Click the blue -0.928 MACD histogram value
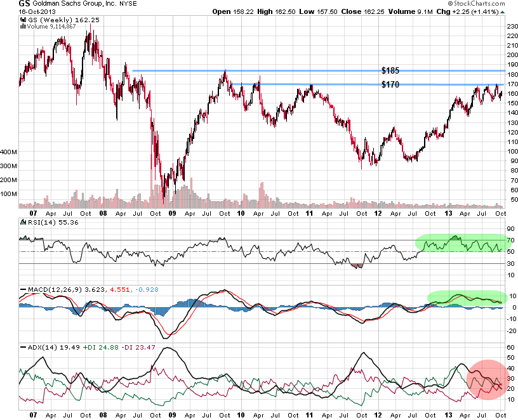Viewport: 518px width, 420px height. pos(147,290)
